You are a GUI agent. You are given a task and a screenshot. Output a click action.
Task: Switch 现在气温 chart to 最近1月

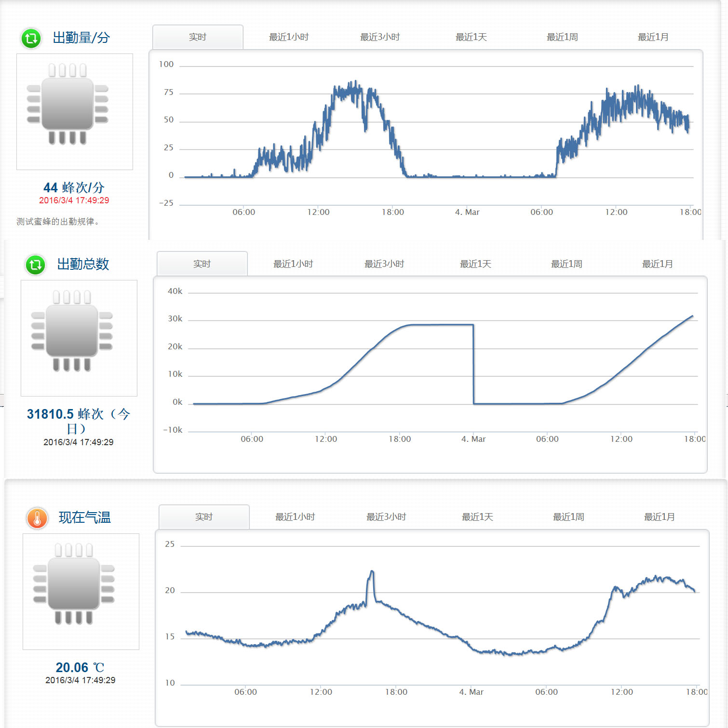[x=660, y=517]
